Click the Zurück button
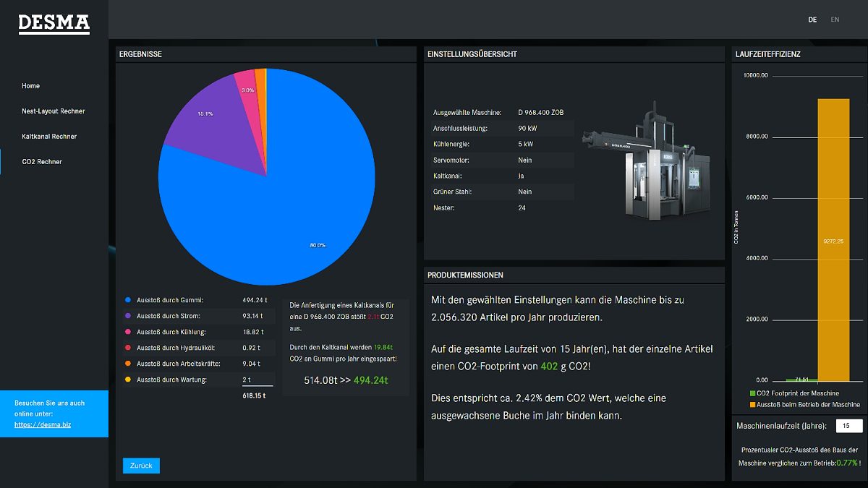 click(141, 466)
